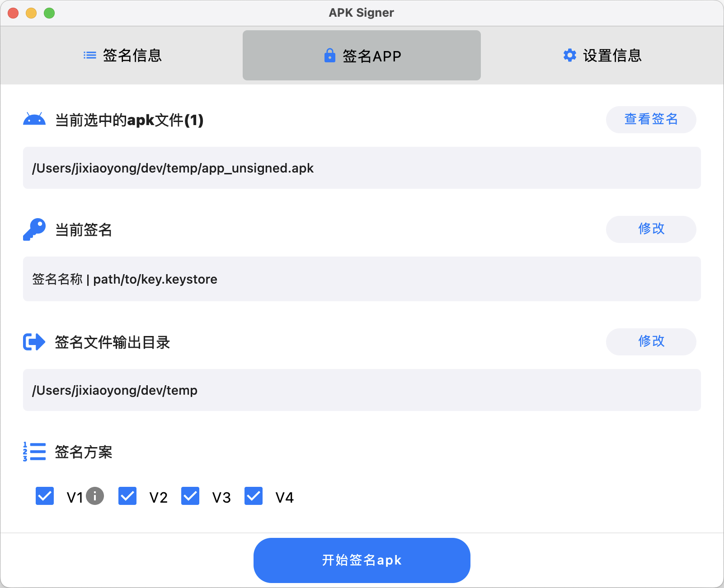This screenshot has width=724, height=588.
Task: Click the APK Signer window title
Action: click(362, 13)
